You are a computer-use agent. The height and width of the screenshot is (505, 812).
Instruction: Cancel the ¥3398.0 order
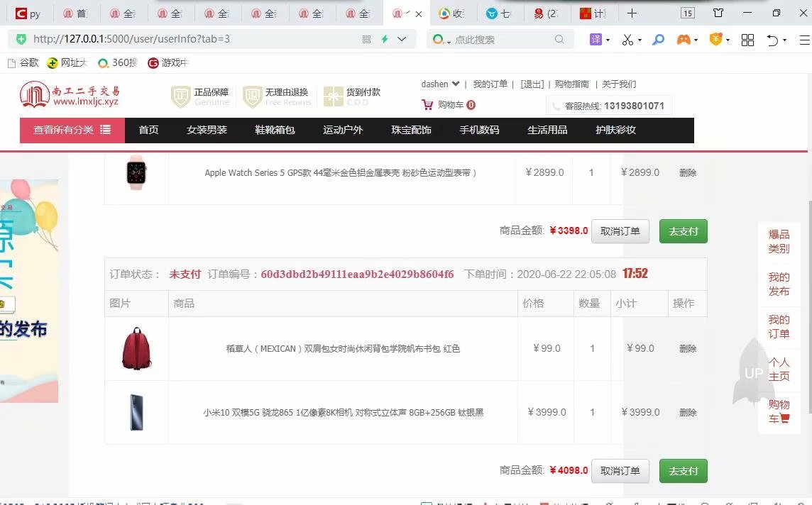620,231
